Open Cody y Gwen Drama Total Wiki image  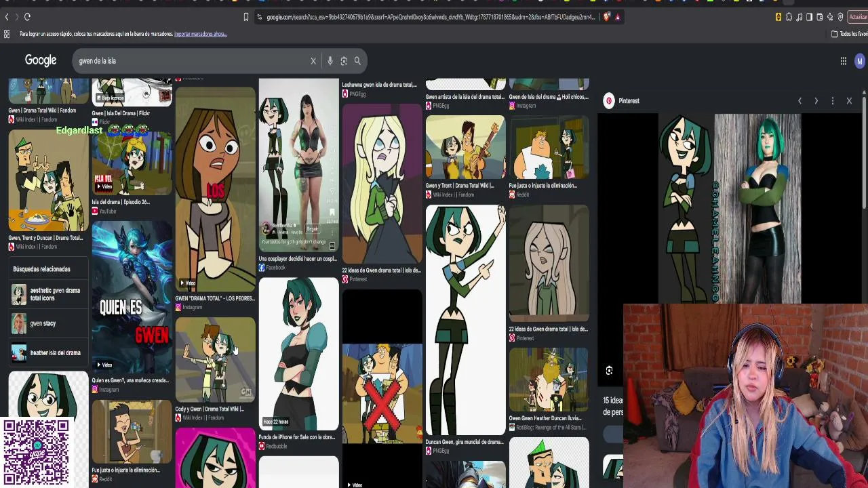pyautogui.click(x=215, y=359)
